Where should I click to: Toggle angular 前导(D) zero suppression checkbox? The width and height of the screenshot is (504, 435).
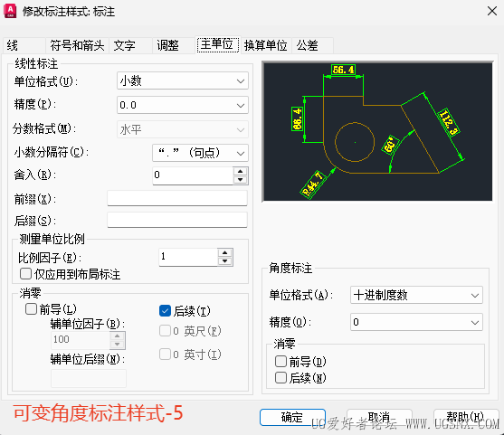[x=281, y=361]
